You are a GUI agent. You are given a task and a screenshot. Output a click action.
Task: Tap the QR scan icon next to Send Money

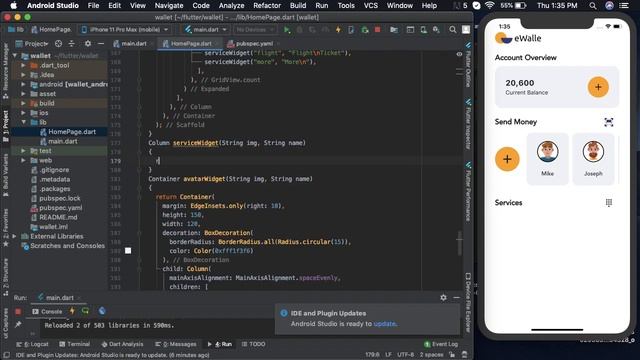click(x=609, y=122)
